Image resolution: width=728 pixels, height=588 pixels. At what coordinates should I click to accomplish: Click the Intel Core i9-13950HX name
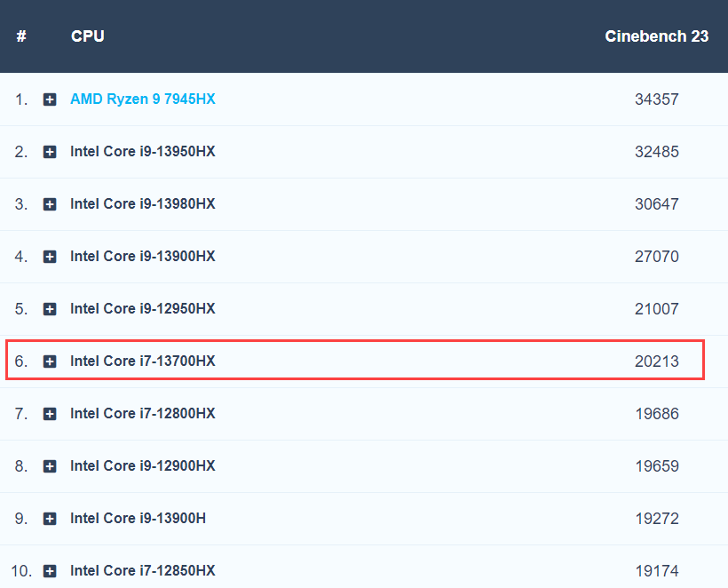pos(142,152)
